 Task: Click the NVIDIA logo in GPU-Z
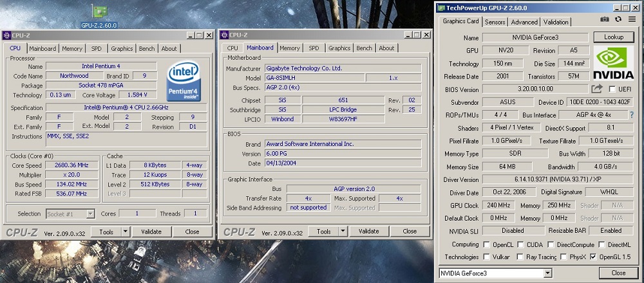(x=614, y=62)
